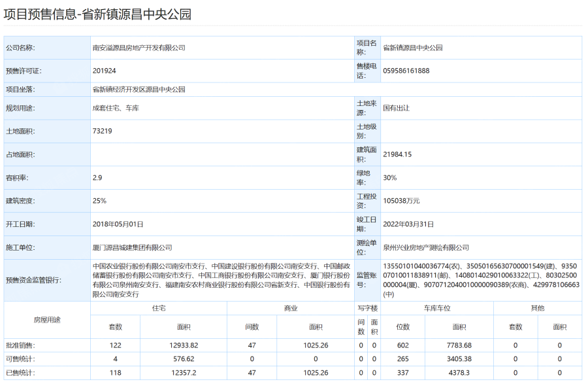Click the page title 项目预售信息-省新镇源昌中央公园
The height and width of the screenshot is (384, 588).
click(x=97, y=14)
